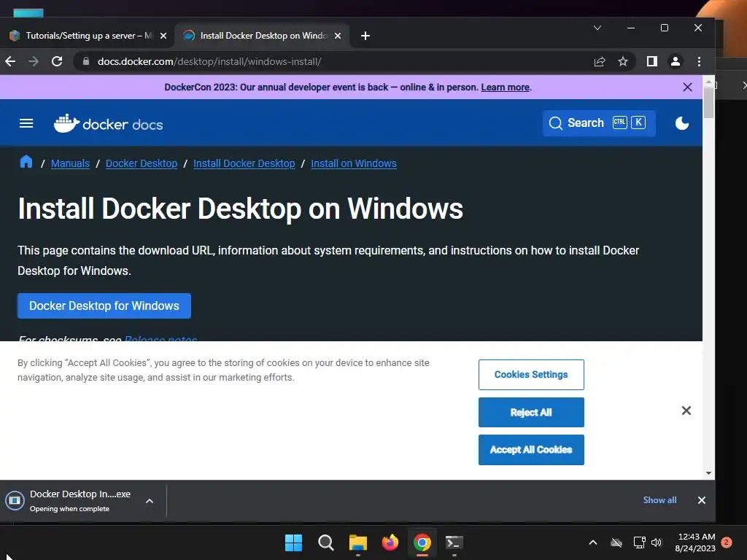Open Chrome profile menu
The height and width of the screenshot is (560, 747).
675,61
